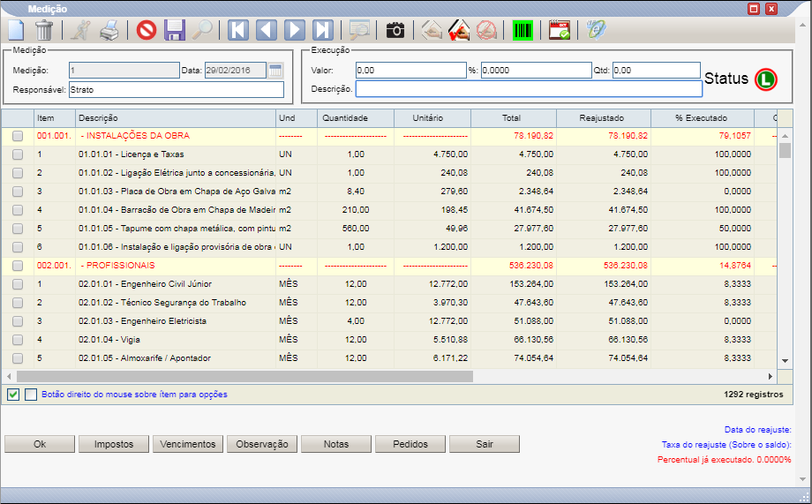Save with the floppy disk icon
This screenshot has width=812, height=504.
[175, 30]
